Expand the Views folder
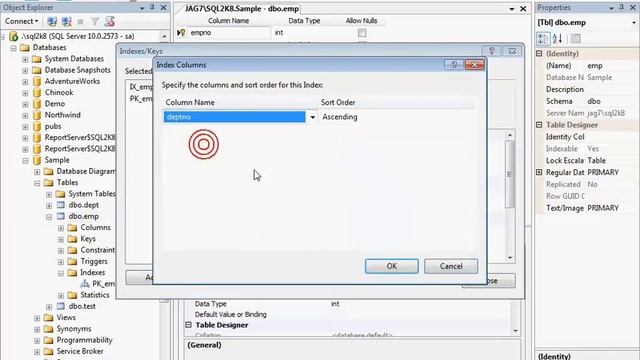The height and width of the screenshot is (360, 640). (x=37, y=318)
